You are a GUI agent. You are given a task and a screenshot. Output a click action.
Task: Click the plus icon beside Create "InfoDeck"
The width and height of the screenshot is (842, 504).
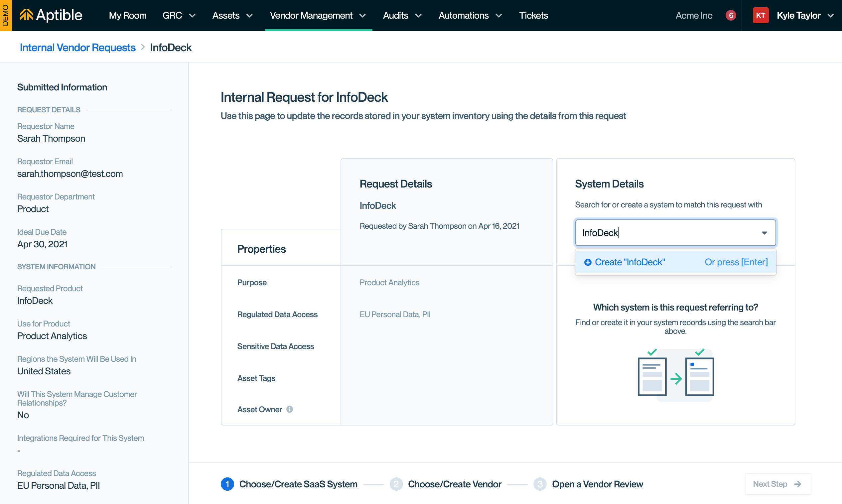(588, 262)
